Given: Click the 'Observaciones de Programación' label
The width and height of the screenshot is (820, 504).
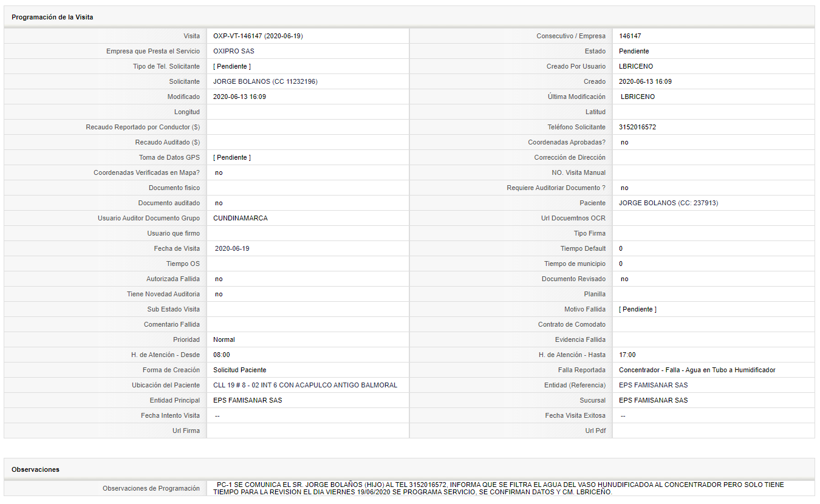Looking at the screenshot, I should pyautogui.click(x=151, y=489).
